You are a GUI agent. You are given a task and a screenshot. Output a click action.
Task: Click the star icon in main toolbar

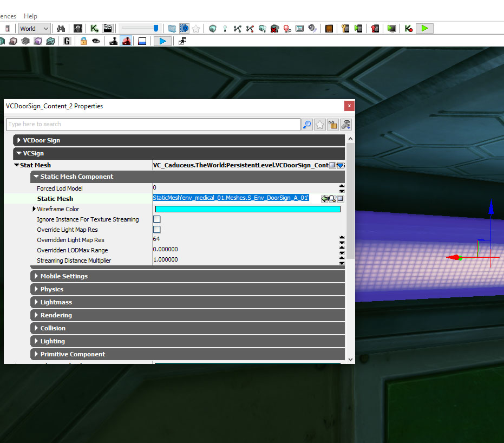[196, 29]
